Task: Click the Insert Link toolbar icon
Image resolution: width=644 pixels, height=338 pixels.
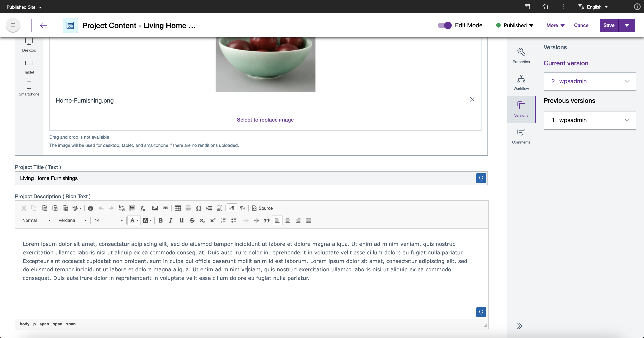Action: click(x=165, y=208)
